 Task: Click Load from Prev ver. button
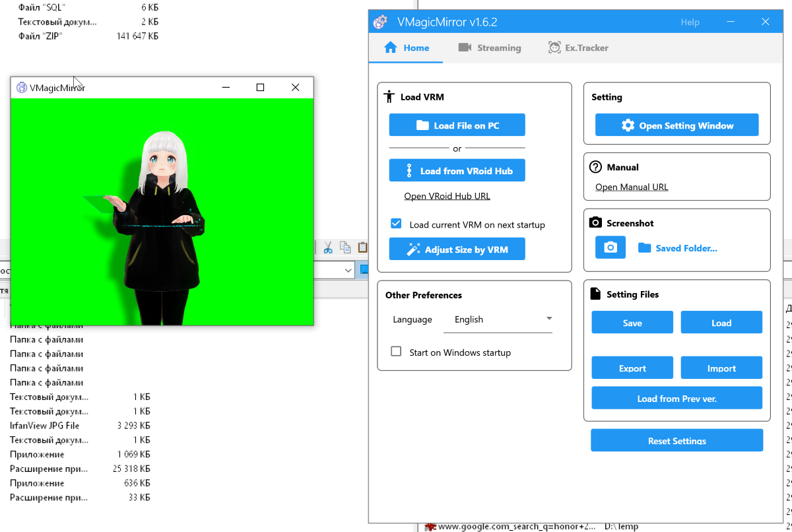(x=676, y=398)
